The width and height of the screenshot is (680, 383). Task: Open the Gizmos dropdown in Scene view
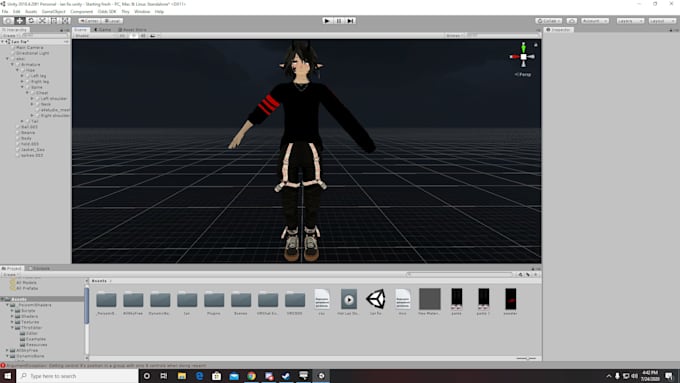pyautogui.click(x=455, y=36)
